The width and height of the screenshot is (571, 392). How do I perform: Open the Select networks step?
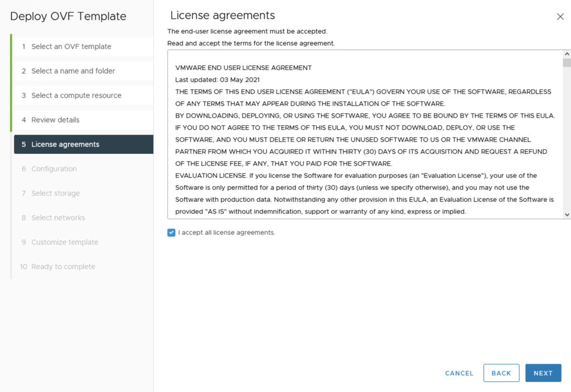click(58, 218)
